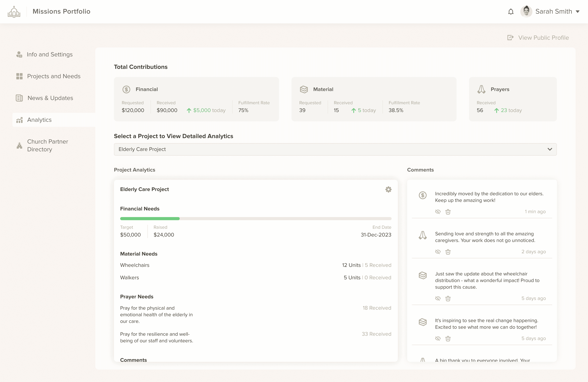Click View Public Profile link
The height and width of the screenshot is (382, 588).
(543, 38)
